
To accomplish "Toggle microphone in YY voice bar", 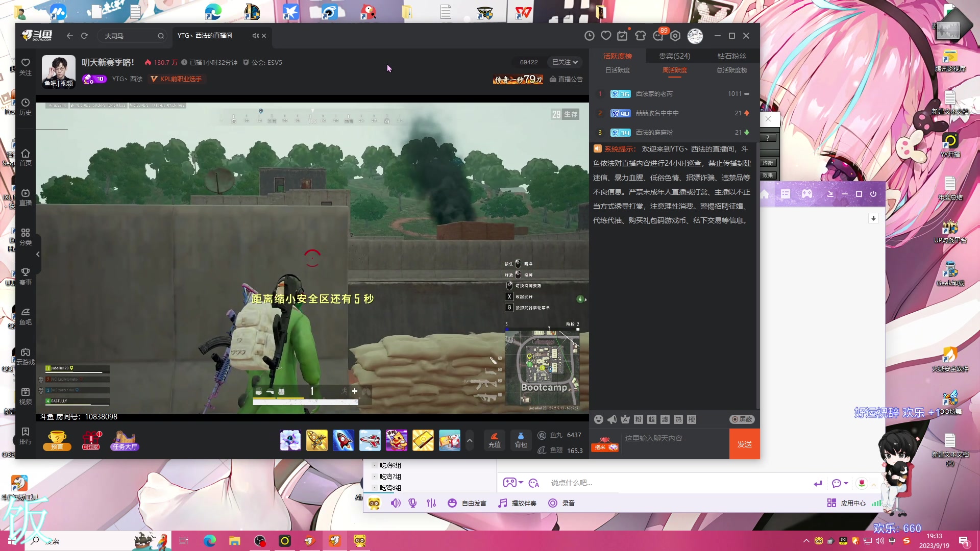I will click(413, 503).
